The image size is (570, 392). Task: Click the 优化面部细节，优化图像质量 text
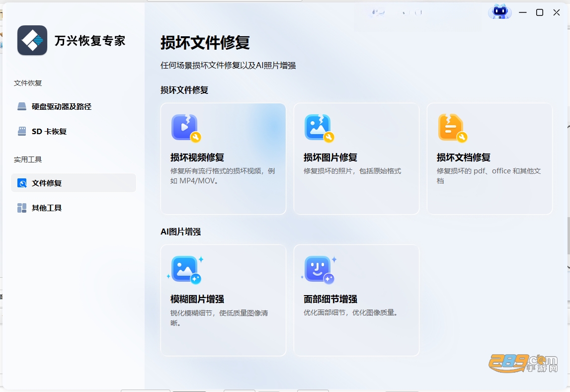(x=351, y=313)
